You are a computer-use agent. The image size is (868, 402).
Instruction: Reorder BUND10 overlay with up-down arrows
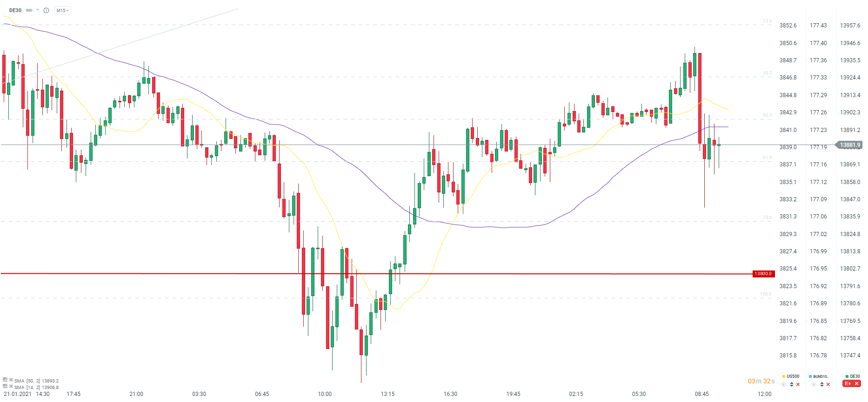pos(821,384)
